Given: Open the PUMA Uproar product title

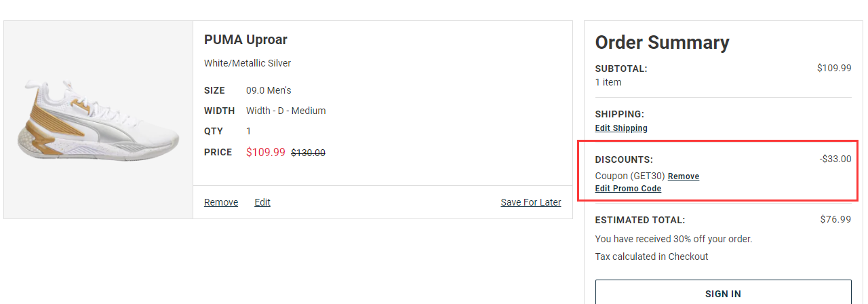Looking at the screenshot, I should [x=245, y=40].
